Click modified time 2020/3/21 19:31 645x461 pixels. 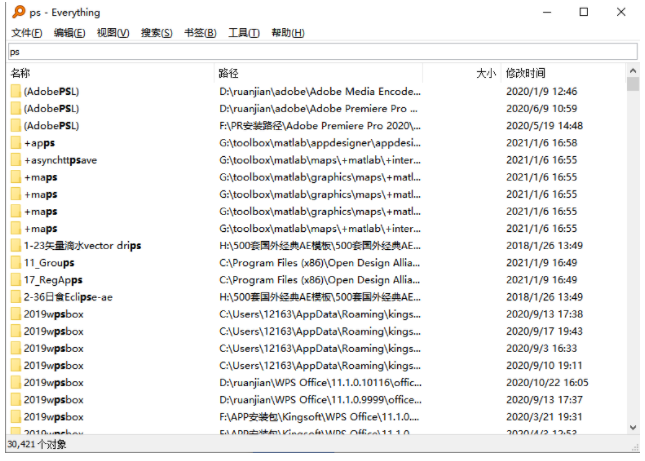click(x=544, y=417)
